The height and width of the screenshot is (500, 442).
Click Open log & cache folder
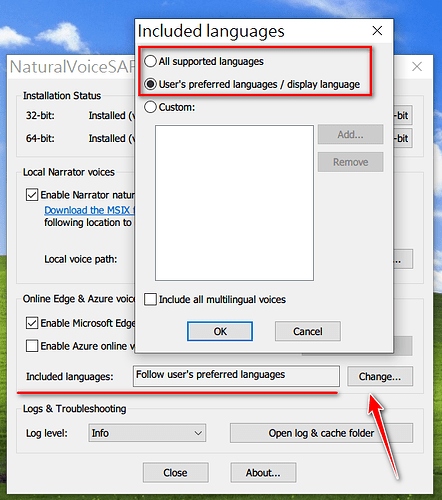coord(321,433)
